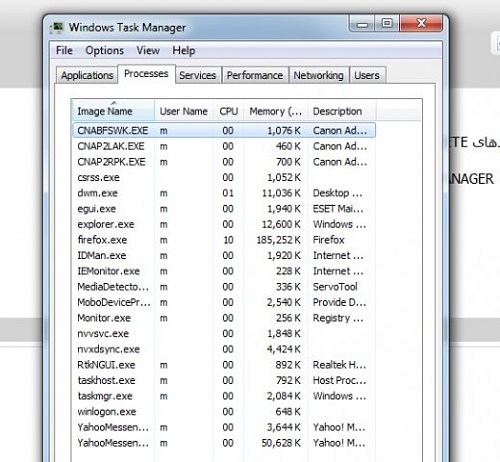This screenshot has width=500, height=462.
Task: Select the CNAP2LAK.EXE process
Action: click(x=224, y=146)
